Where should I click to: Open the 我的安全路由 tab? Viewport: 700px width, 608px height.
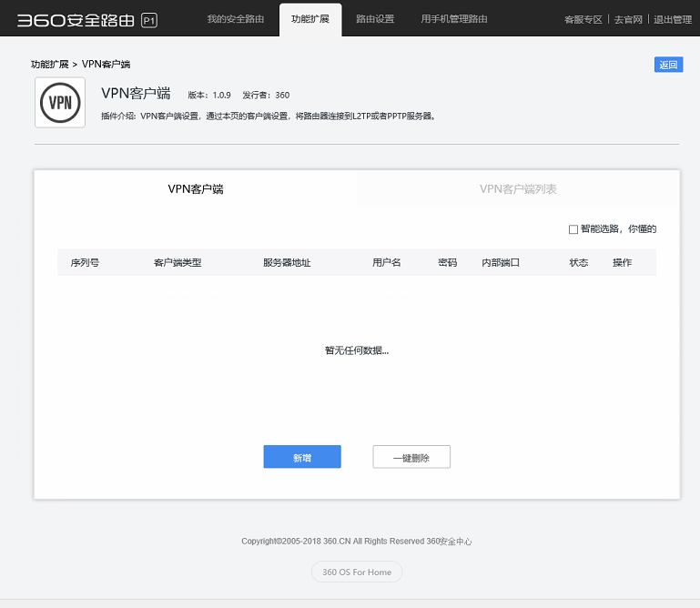pos(235,19)
